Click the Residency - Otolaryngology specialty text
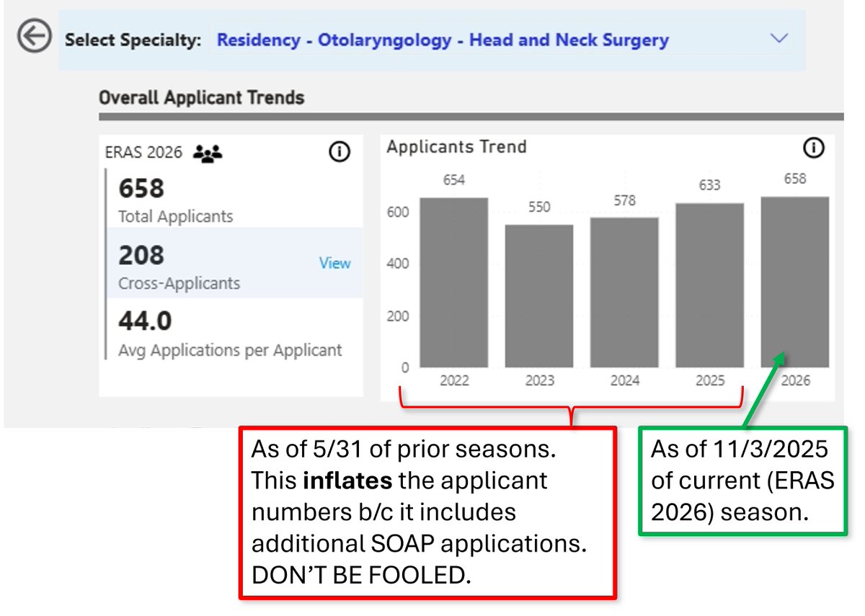 (x=441, y=40)
